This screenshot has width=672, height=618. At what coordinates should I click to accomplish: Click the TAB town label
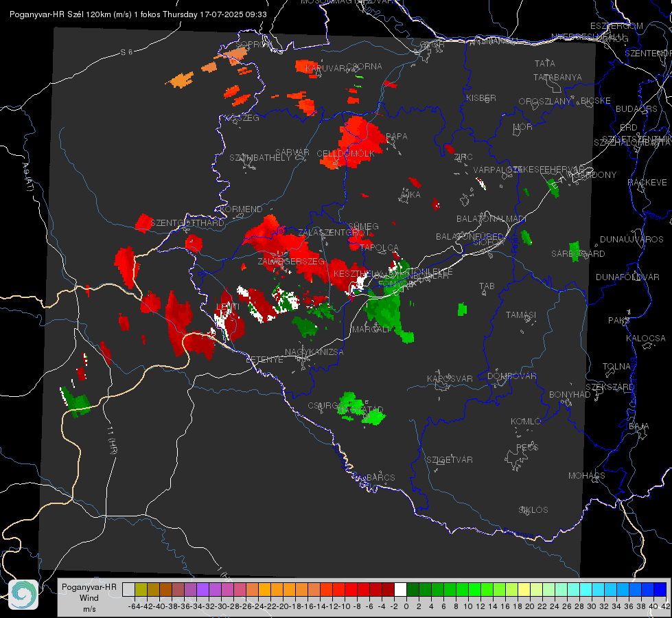[x=487, y=286]
